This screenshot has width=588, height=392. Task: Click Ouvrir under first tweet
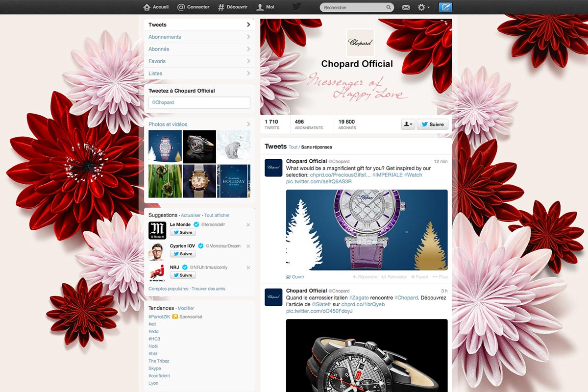(x=295, y=277)
